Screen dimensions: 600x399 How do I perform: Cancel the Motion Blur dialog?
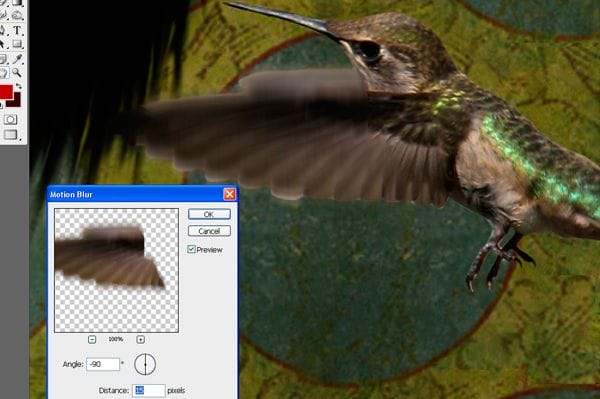(209, 231)
